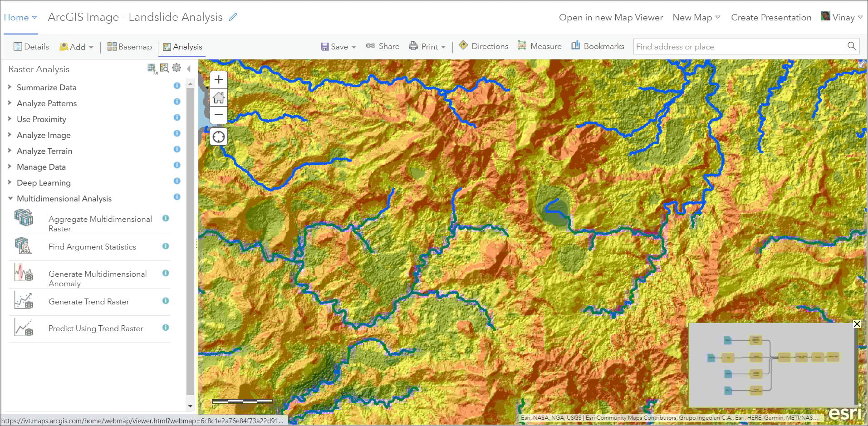Screen dimensions: 868x426
Task: Show info for Summarize Data
Action: click(x=177, y=86)
